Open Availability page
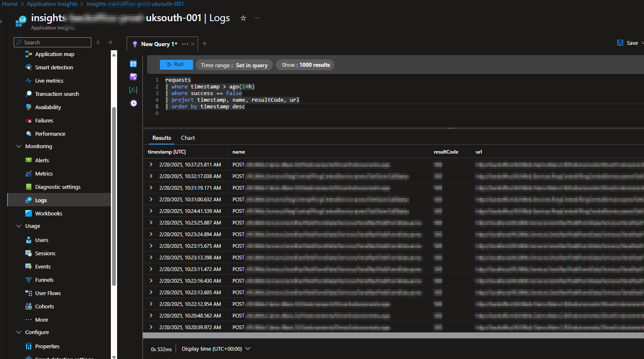The width and height of the screenshot is (644, 359). pos(48,107)
